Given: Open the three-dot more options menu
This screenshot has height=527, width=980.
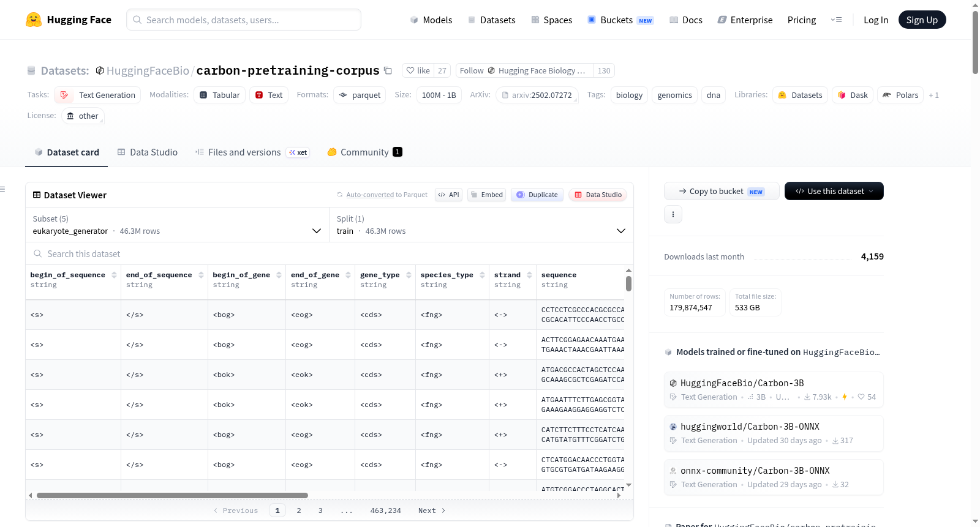Looking at the screenshot, I should click(673, 214).
